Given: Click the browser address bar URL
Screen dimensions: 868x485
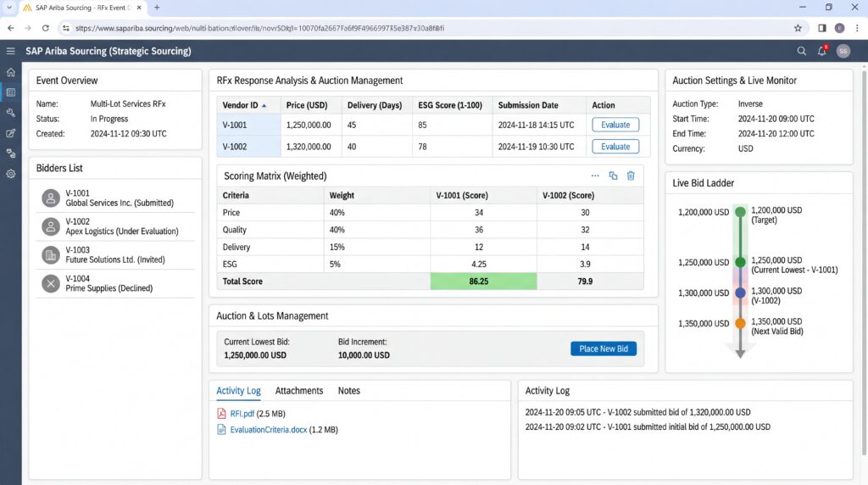Looking at the screenshot, I should (259, 28).
